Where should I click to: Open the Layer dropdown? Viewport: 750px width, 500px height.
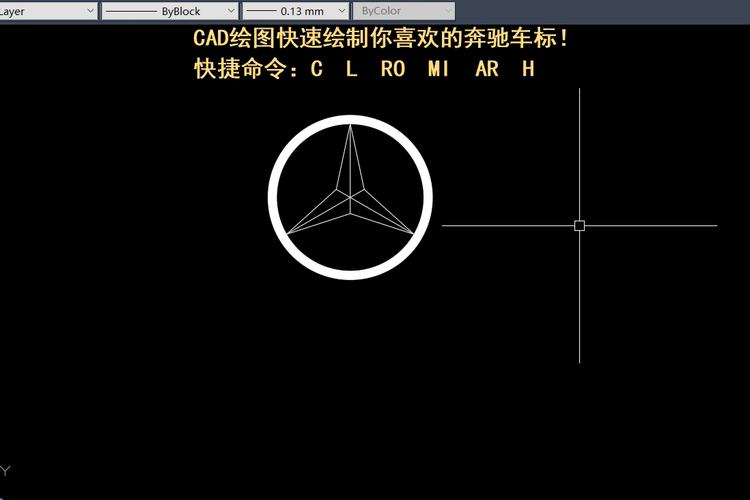pyautogui.click(x=48, y=11)
